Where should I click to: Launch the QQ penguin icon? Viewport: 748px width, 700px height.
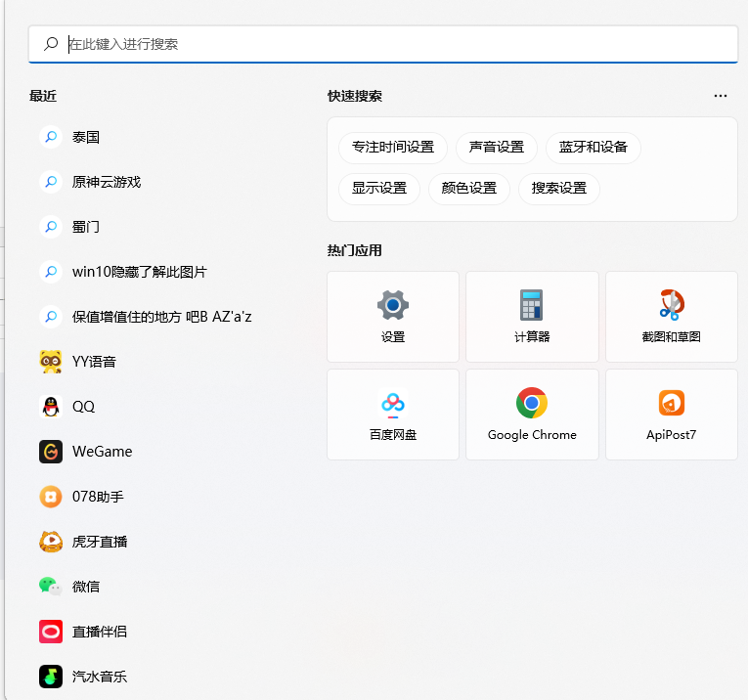point(51,407)
